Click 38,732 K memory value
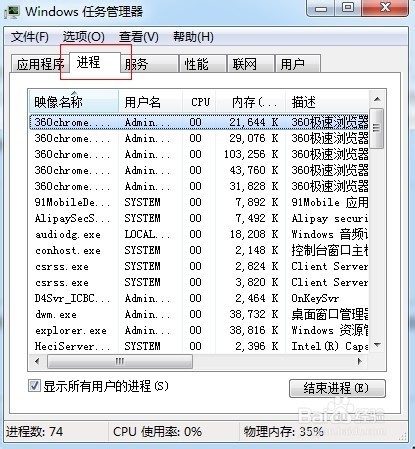The height and width of the screenshot is (449, 415). click(x=254, y=314)
